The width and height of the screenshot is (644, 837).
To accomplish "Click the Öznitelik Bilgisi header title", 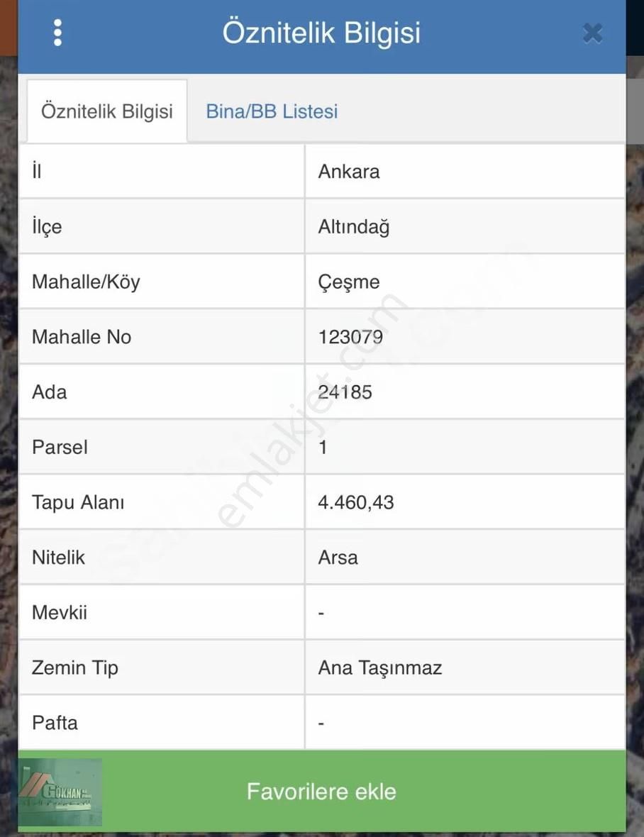I will 321,33.
